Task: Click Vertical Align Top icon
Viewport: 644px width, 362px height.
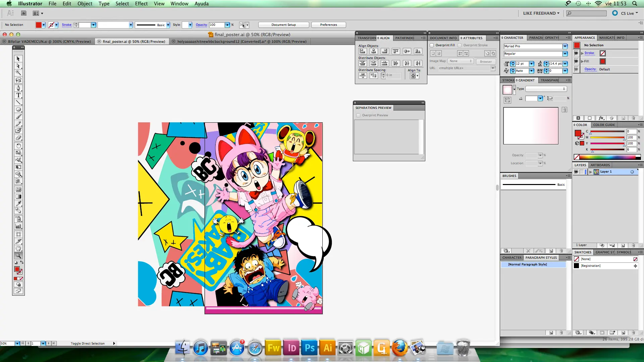Action: 396,51
